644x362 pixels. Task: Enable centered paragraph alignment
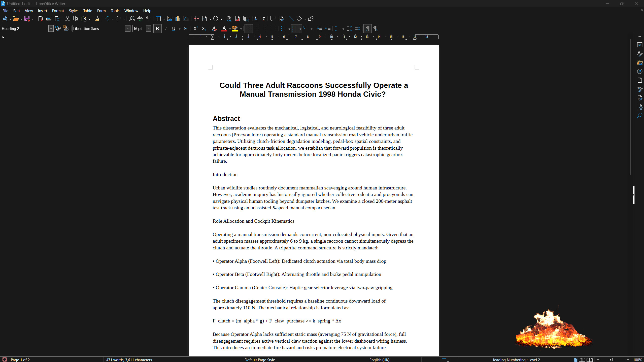click(257, 28)
